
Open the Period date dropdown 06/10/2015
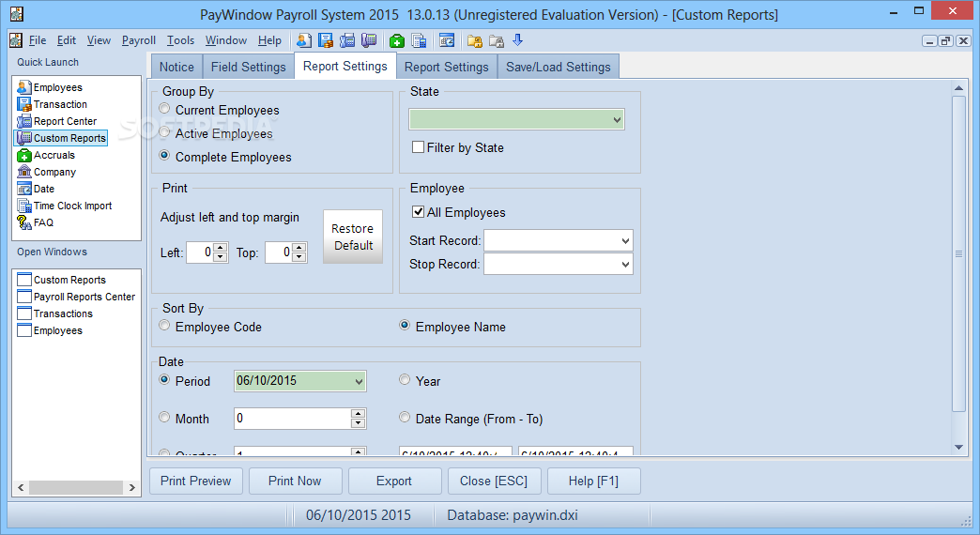click(359, 381)
